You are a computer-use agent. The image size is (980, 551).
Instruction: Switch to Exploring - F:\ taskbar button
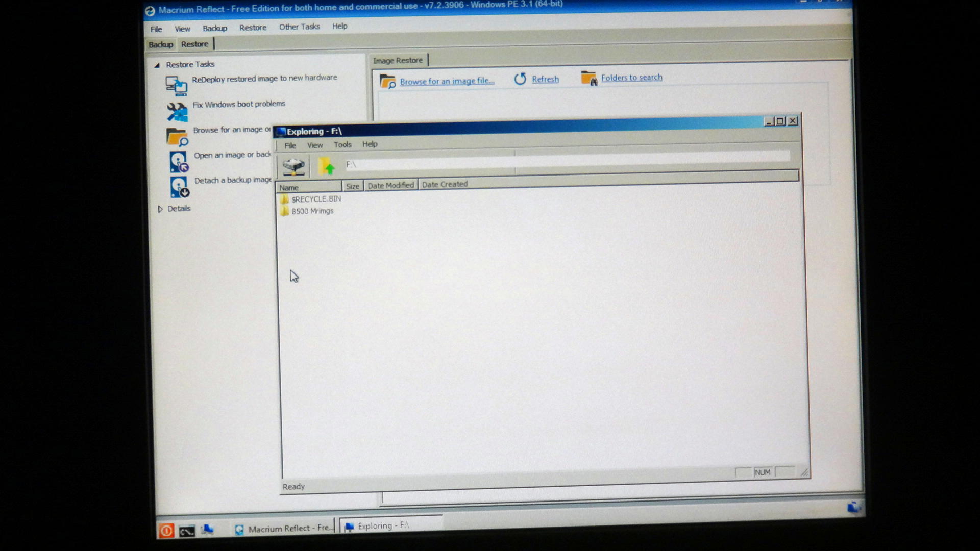390,525
